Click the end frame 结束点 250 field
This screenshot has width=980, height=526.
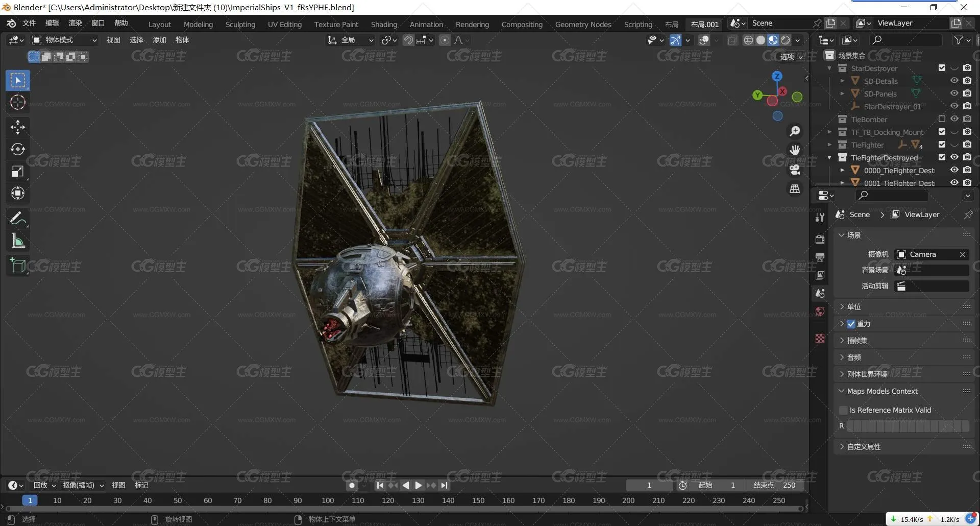tap(774, 485)
